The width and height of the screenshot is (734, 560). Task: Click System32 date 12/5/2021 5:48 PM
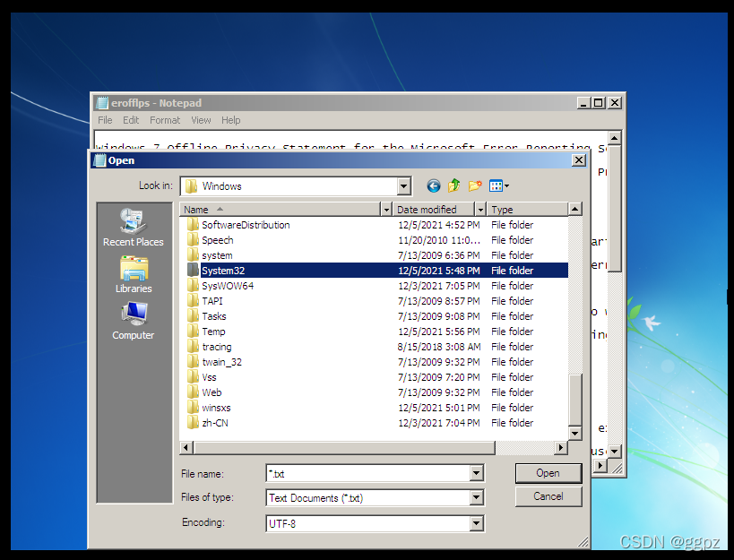pyautogui.click(x=439, y=271)
